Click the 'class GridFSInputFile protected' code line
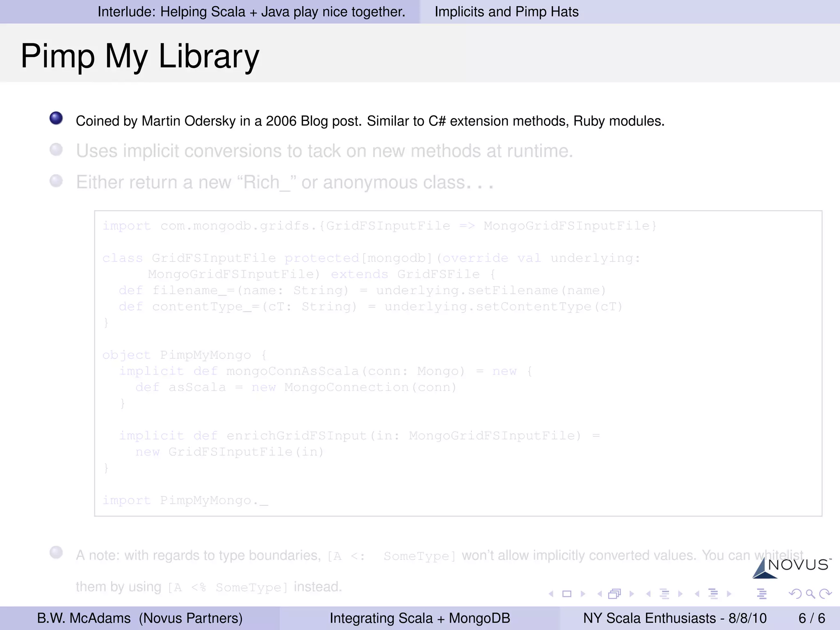 click(x=371, y=258)
